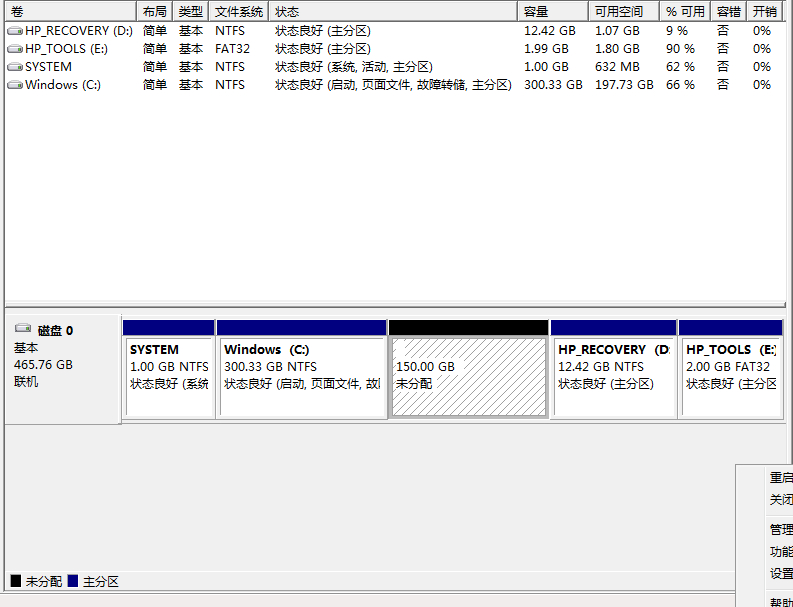Sort by the 类型 column header
This screenshot has width=793, height=607.
coord(191,11)
